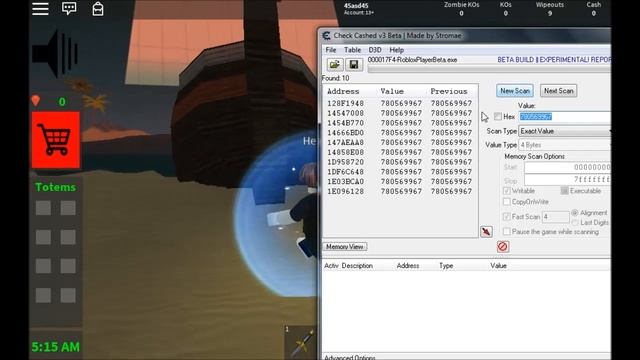Click the Type column in address table
This screenshot has width=640, height=360.
pos(446,266)
